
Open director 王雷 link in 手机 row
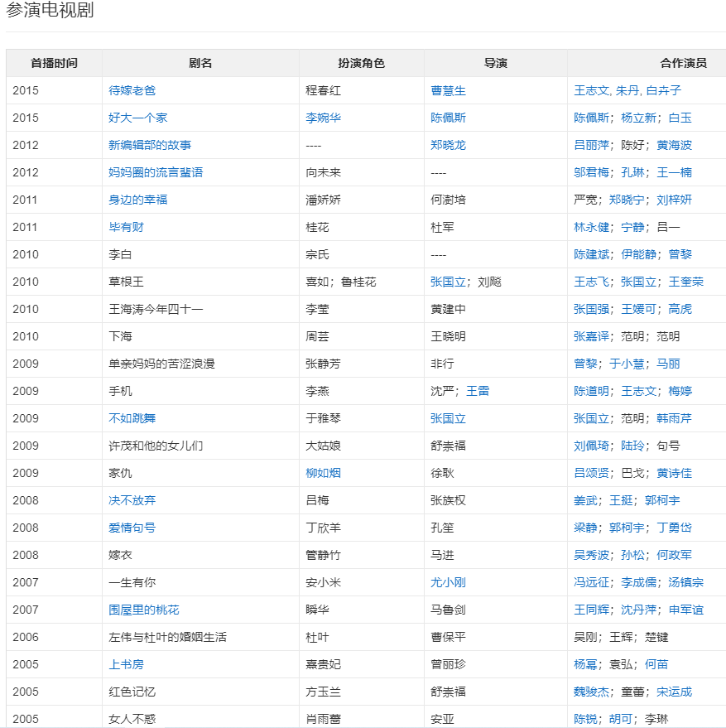point(478,392)
